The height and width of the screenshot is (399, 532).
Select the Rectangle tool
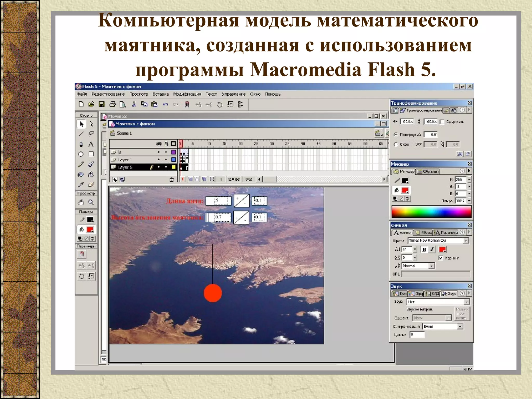91,154
